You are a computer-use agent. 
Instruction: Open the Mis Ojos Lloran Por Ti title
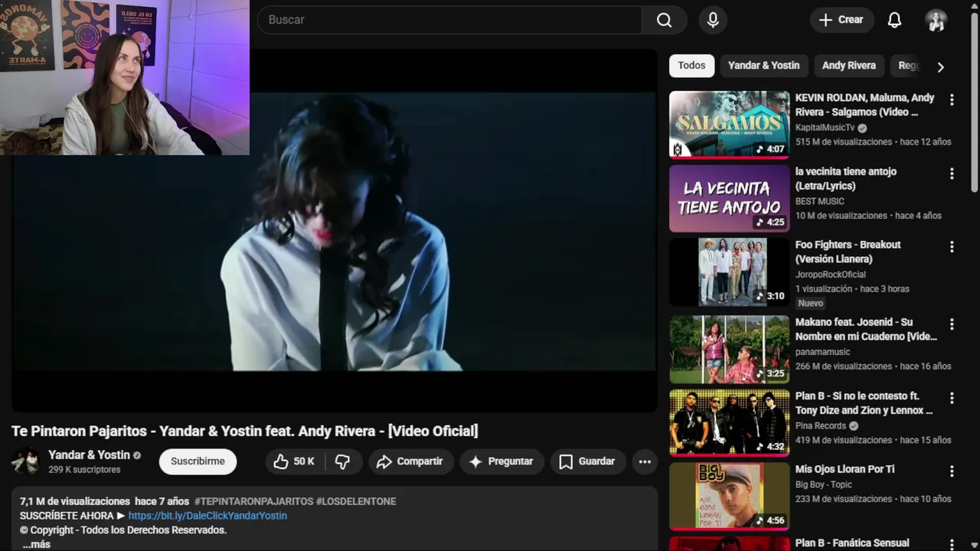(x=844, y=469)
